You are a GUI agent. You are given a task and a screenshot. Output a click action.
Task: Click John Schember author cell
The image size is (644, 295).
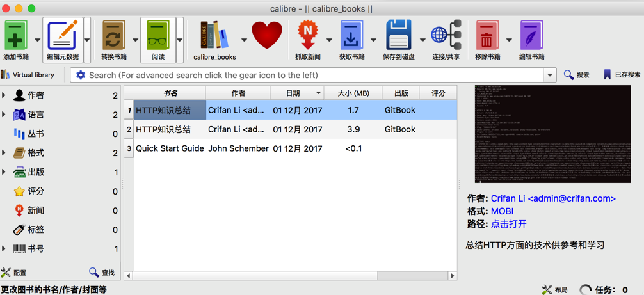238,148
